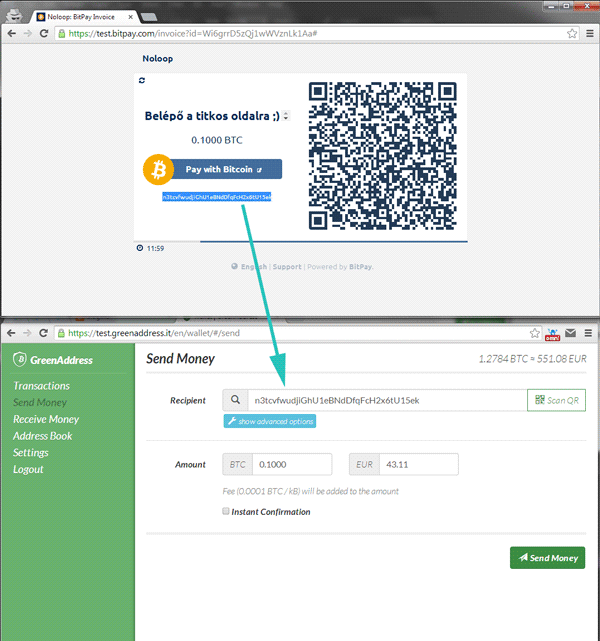Click the countdown clock icon beside 11:59
This screenshot has height=641, width=600.
(140, 248)
